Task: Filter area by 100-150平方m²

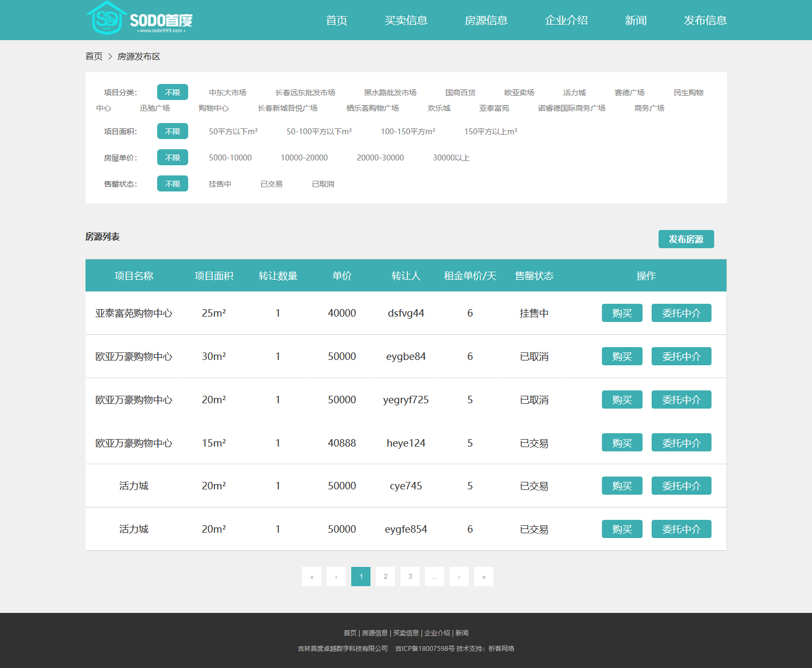Action: click(x=407, y=132)
